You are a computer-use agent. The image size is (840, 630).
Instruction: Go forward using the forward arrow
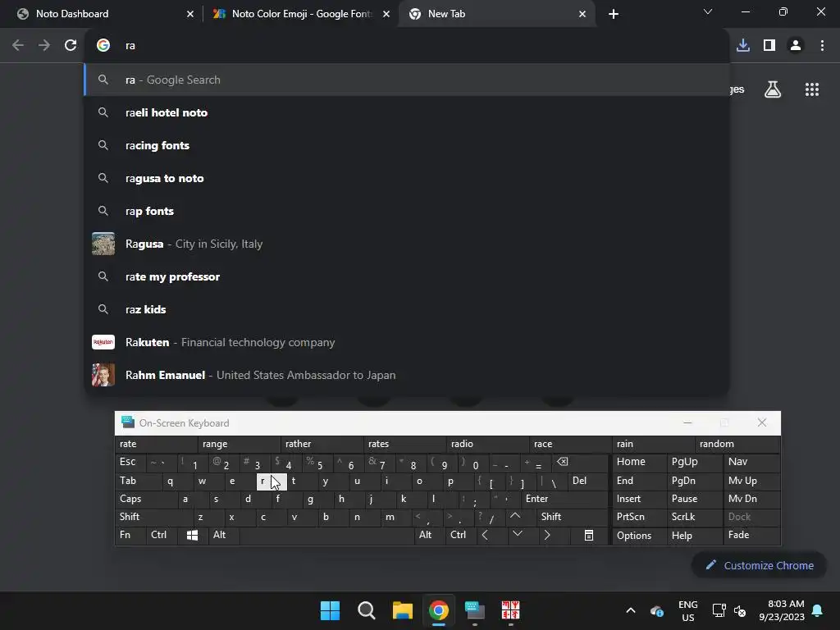pos(44,46)
